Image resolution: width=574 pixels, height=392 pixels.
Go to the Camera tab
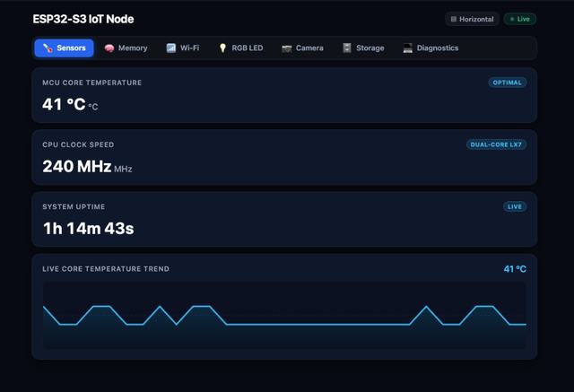pyautogui.click(x=302, y=48)
